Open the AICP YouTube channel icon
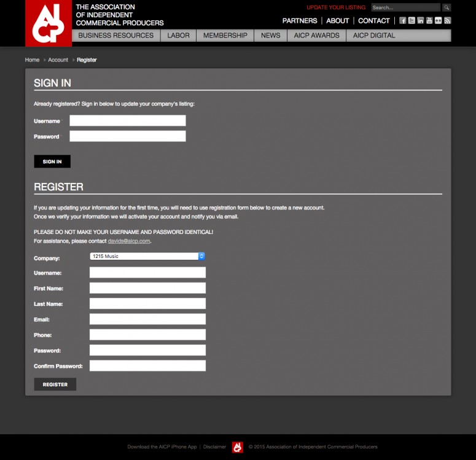This screenshot has width=476, height=460. pos(429,20)
